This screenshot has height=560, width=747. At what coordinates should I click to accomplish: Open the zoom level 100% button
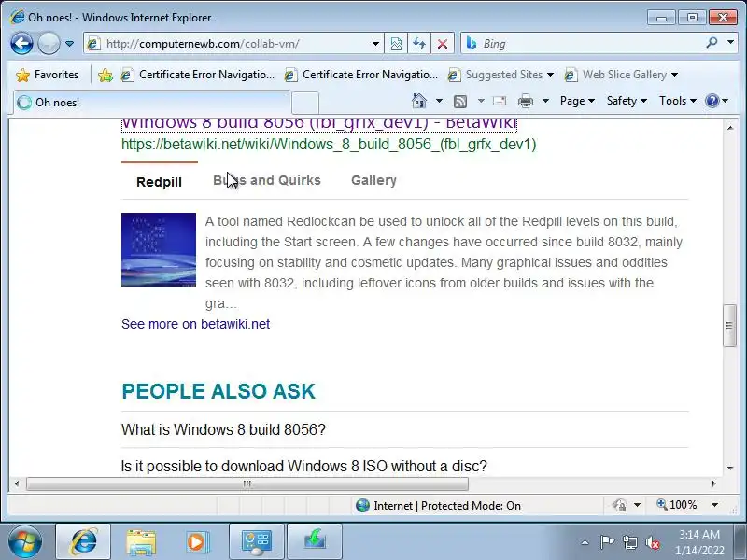[678, 505]
